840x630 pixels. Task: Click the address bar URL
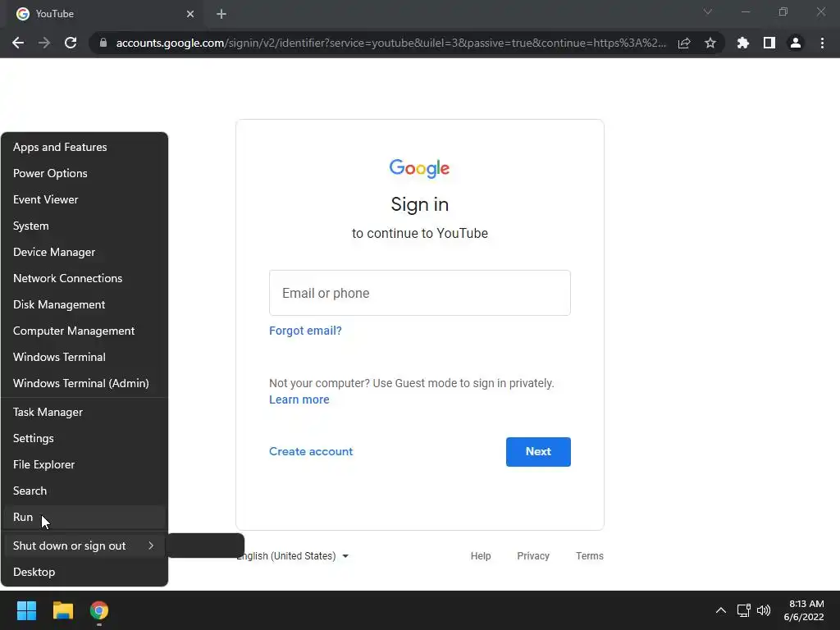[391, 43]
